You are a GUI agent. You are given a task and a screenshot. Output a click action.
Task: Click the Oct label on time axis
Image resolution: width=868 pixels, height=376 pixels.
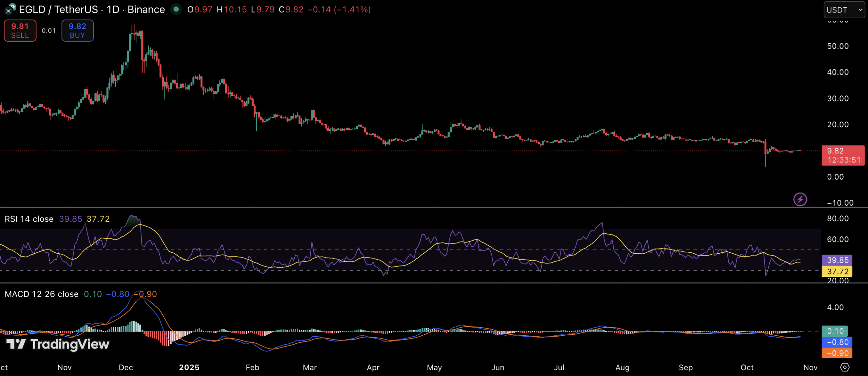point(747,368)
